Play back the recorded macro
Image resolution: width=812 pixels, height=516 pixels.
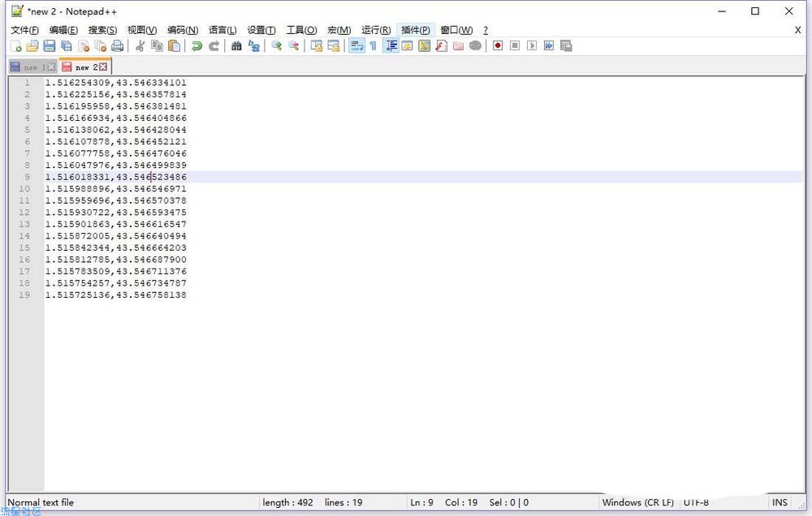[x=532, y=46]
